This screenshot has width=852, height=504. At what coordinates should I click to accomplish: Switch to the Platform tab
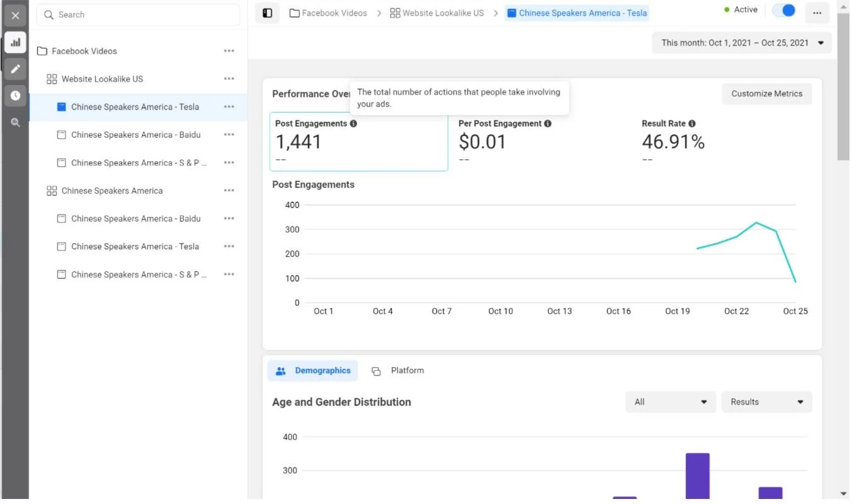click(x=398, y=371)
